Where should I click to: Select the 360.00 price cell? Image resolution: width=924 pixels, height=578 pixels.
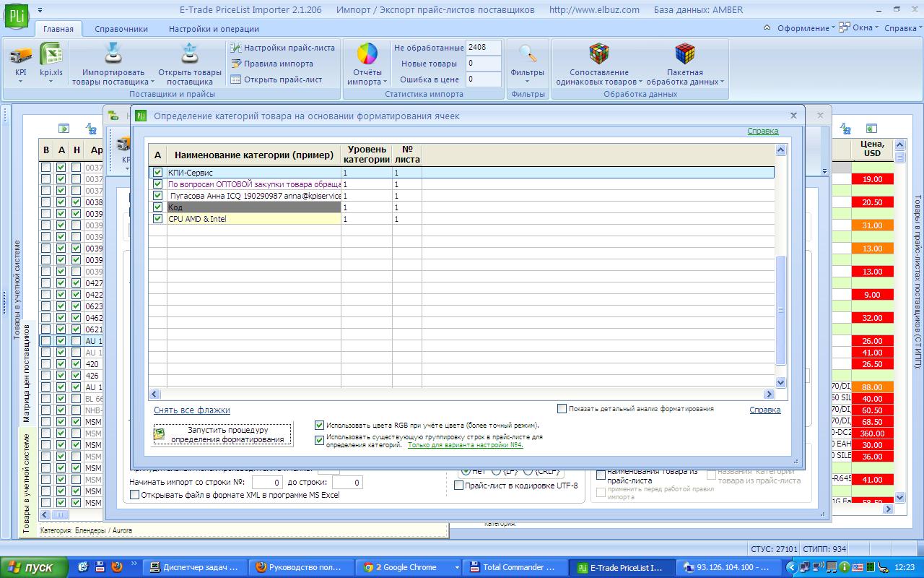coord(872,433)
